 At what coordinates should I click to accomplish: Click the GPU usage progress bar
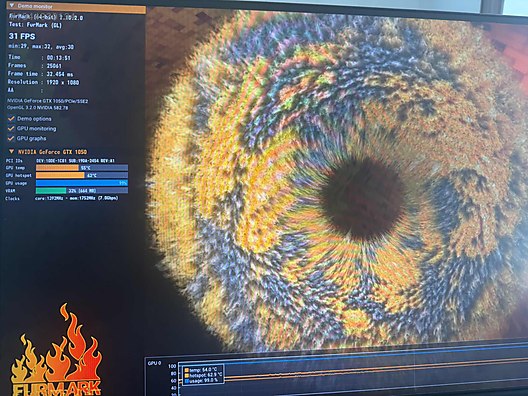(82, 183)
